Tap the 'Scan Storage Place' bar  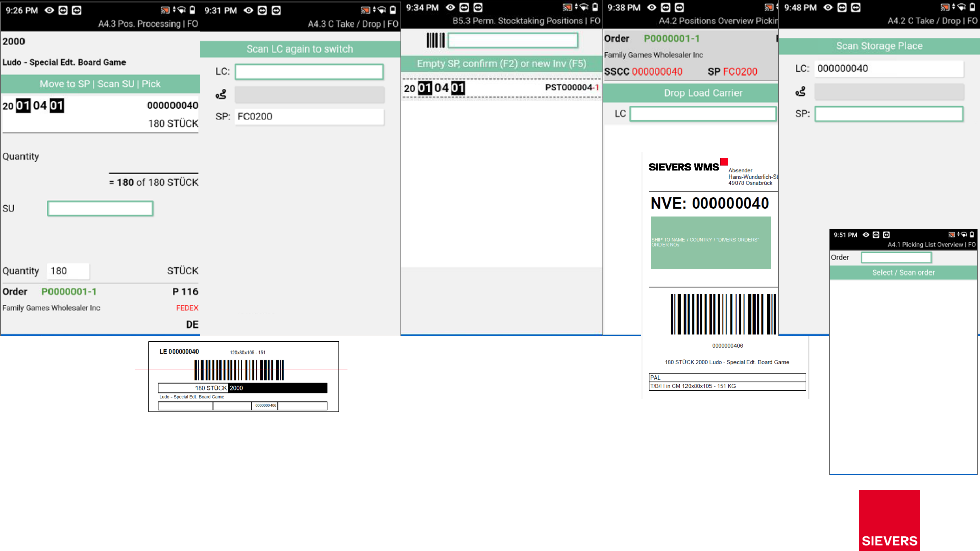pos(879,46)
